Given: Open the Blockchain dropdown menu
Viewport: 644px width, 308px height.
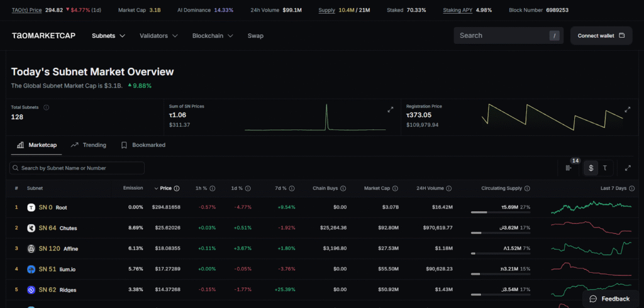Looking at the screenshot, I should 213,36.
